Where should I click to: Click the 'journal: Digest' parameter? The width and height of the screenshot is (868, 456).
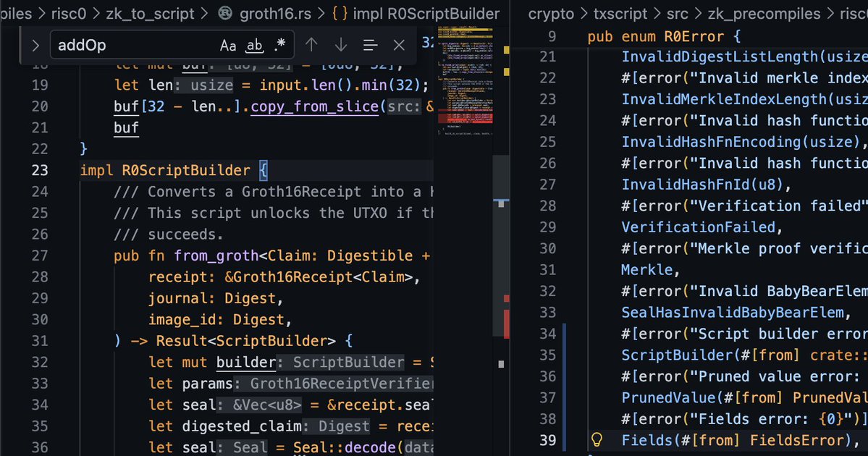click(211, 299)
